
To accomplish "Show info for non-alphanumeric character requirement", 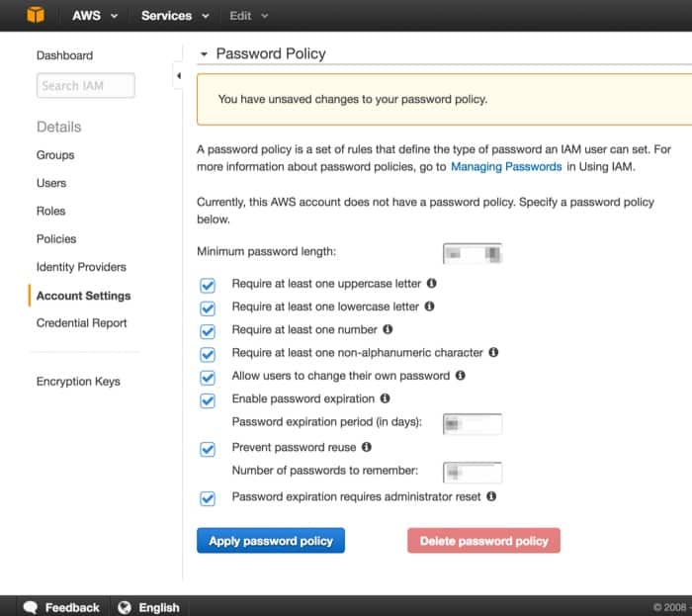I will point(493,352).
